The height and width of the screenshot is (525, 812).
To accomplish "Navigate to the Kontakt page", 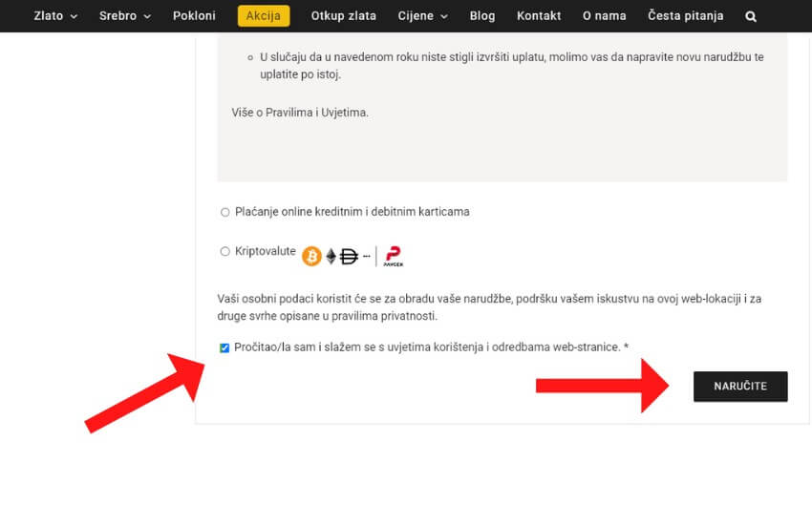I will [539, 16].
